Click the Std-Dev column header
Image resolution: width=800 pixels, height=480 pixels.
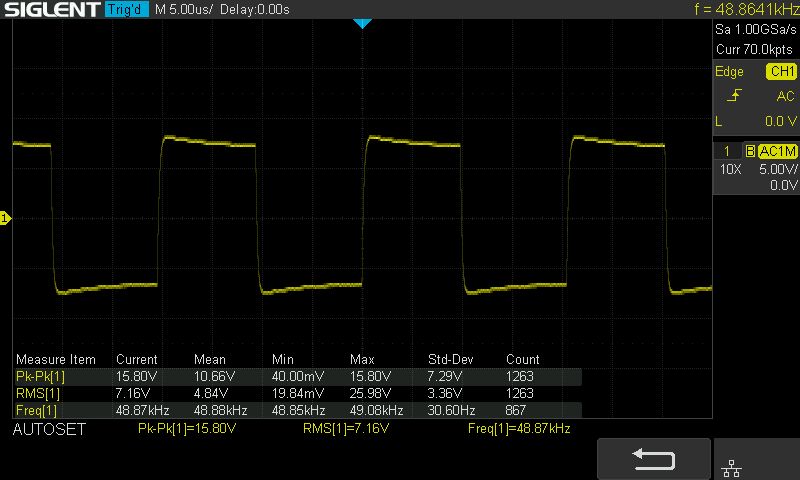point(451,359)
